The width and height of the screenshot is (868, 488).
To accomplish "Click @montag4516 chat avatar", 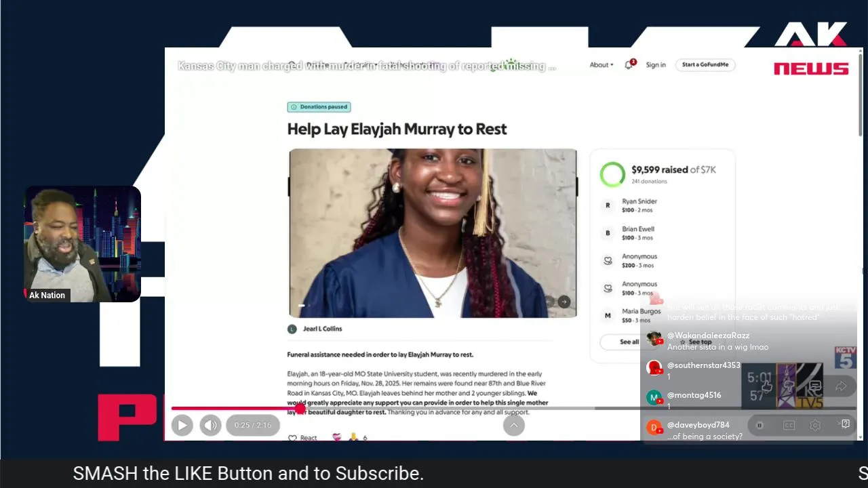I will [x=654, y=398].
